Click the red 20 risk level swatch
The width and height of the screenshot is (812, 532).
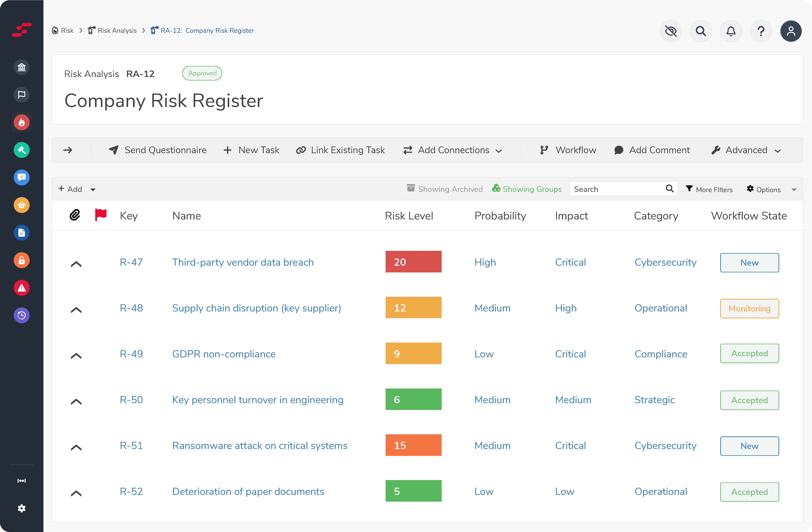(x=413, y=262)
